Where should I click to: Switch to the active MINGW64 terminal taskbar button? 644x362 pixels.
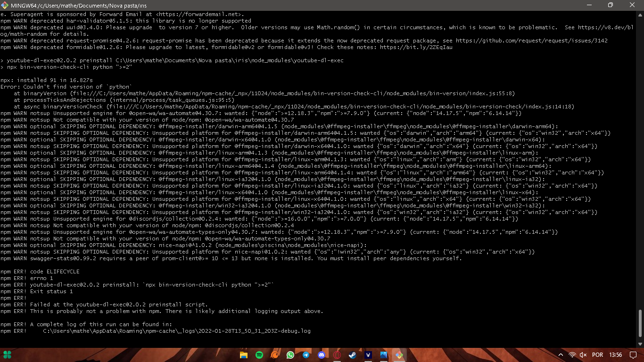click(x=398, y=354)
